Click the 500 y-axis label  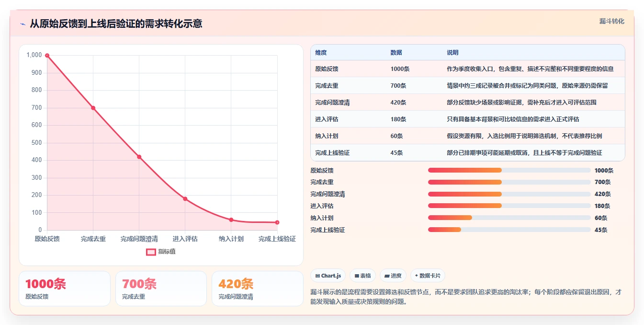pyautogui.click(x=37, y=143)
